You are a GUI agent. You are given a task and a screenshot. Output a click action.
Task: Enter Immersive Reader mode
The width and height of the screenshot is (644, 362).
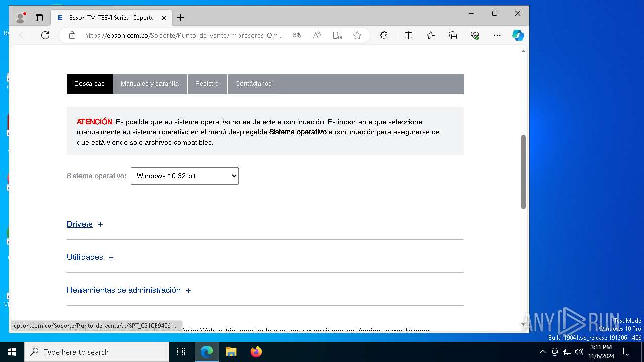(337, 35)
